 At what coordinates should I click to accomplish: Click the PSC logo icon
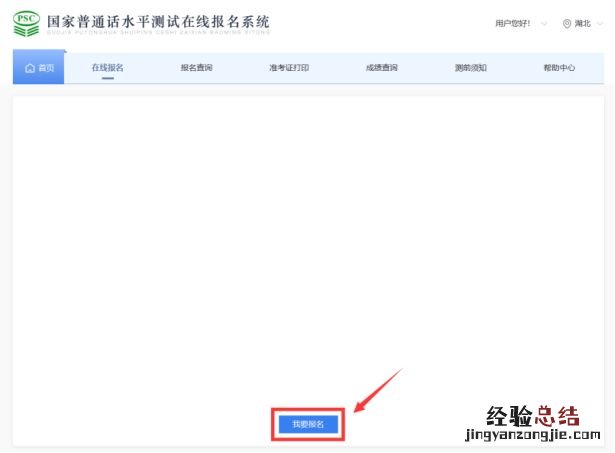click(26, 24)
